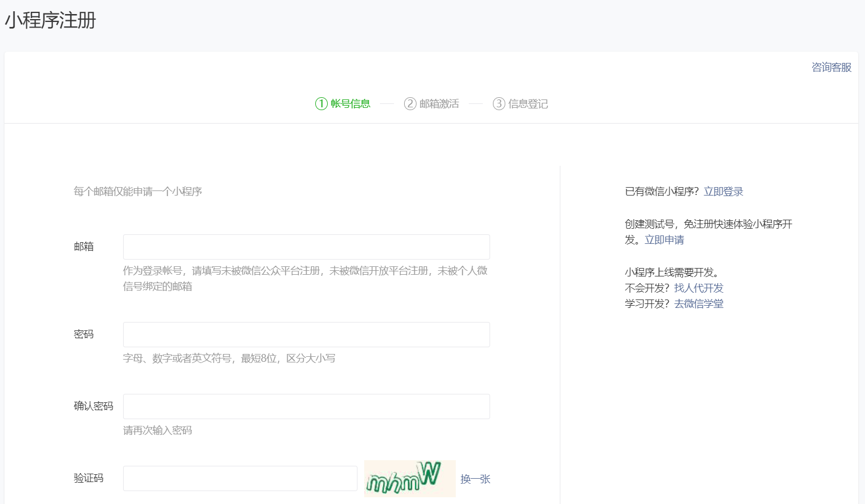Click the 验证码 captcha input box
Screen dimensions: 865x504
[240, 479]
